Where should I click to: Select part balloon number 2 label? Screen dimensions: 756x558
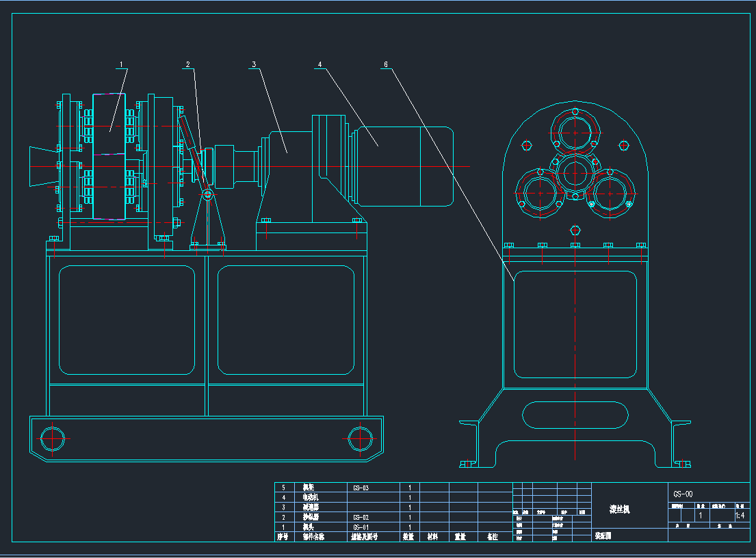tap(187, 65)
